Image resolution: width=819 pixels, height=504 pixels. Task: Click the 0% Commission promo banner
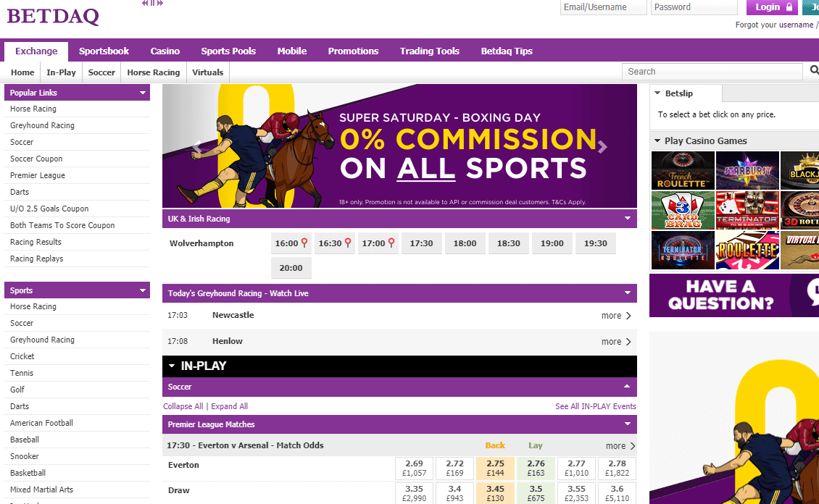399,146
